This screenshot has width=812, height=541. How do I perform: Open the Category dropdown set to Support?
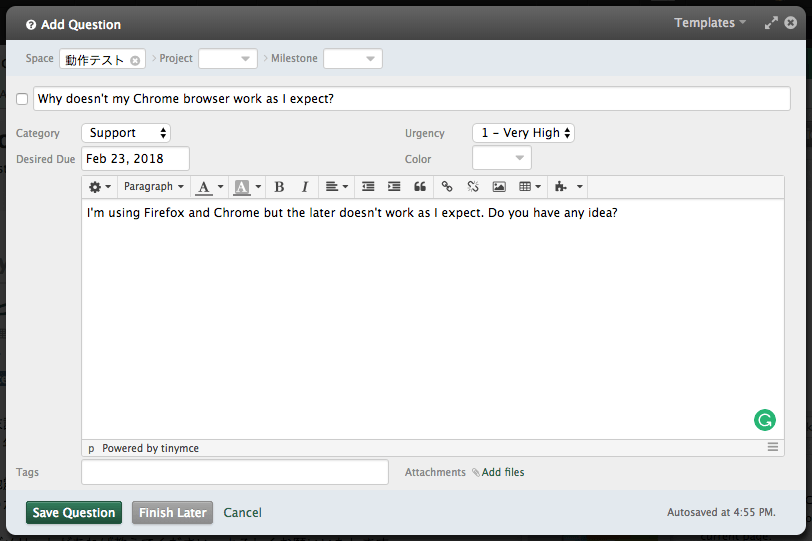tap(126, 133)
